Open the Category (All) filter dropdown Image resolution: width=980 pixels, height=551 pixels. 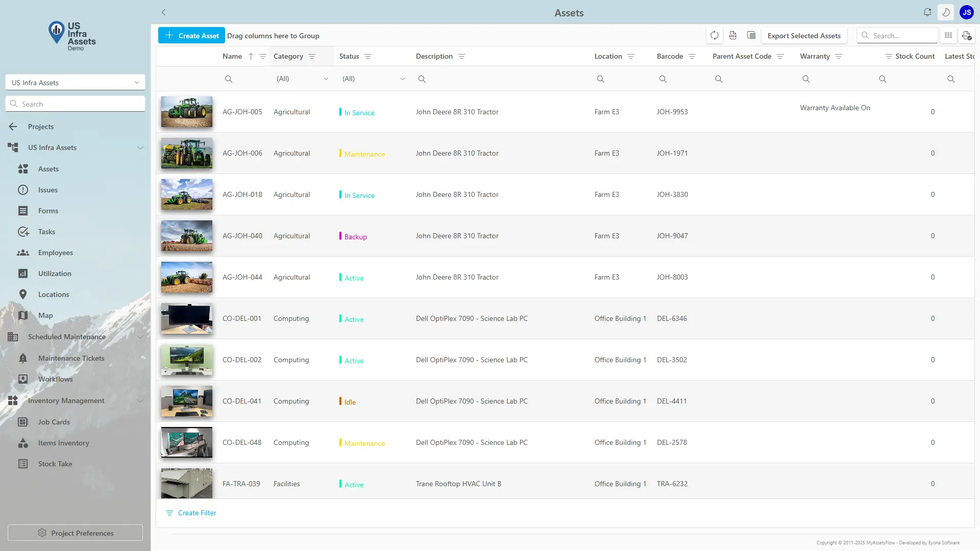tap(302, 79)
